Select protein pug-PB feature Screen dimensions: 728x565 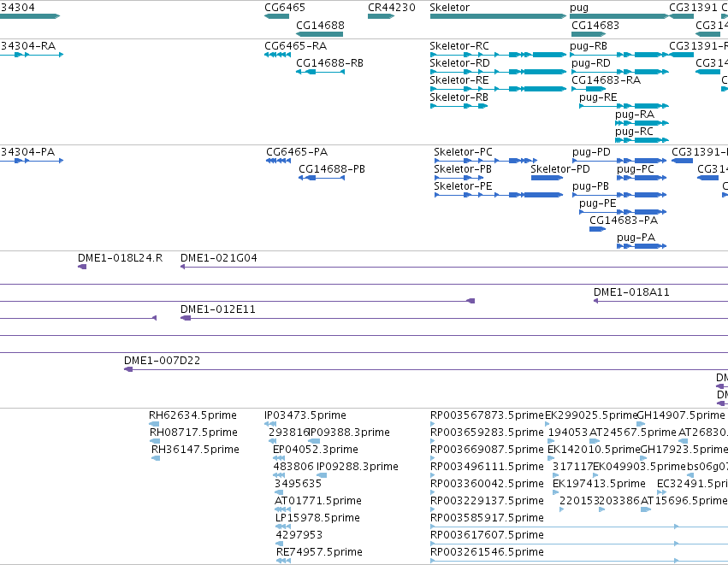[x=619, y=195]
